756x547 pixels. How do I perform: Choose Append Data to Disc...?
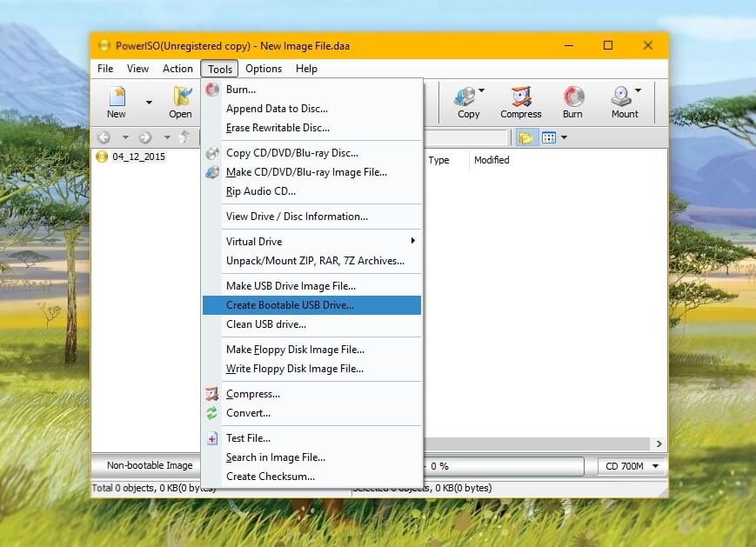point(311,109)
